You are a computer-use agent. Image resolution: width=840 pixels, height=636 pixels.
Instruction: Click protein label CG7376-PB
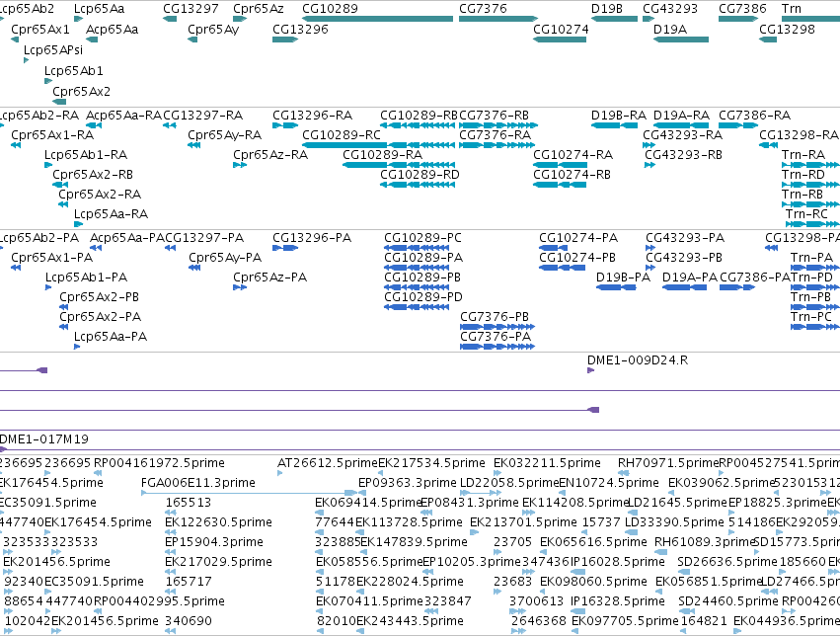pyautogui.click(x=495, y=317)
